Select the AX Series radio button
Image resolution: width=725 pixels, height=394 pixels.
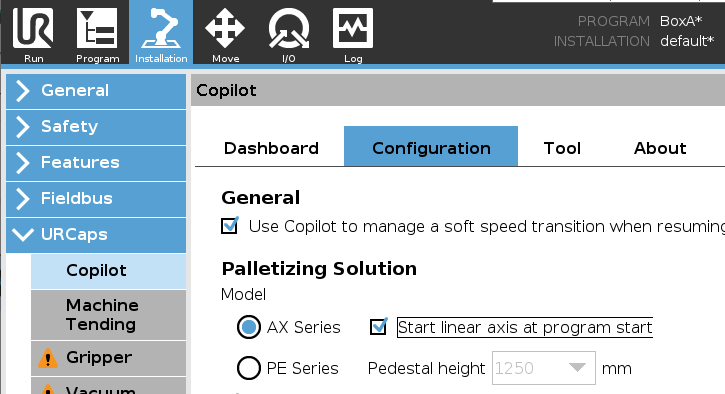[249, 327]
